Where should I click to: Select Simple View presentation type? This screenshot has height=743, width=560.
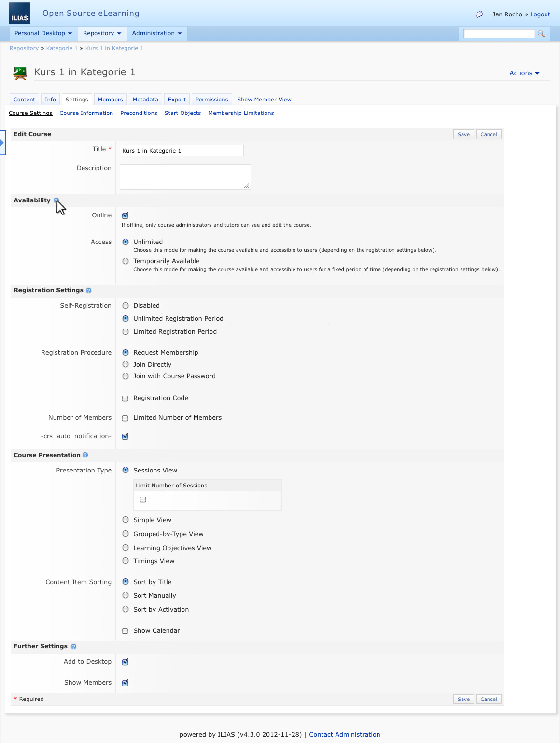pyautogui.click(x=126, y=520)
